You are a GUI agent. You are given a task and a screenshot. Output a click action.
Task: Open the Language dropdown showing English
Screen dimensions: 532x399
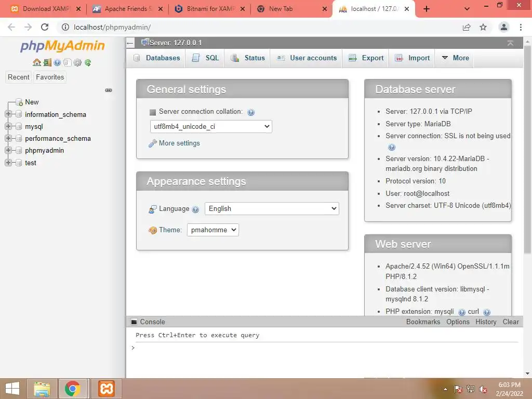pyautogui.click(x=272, y=209)
